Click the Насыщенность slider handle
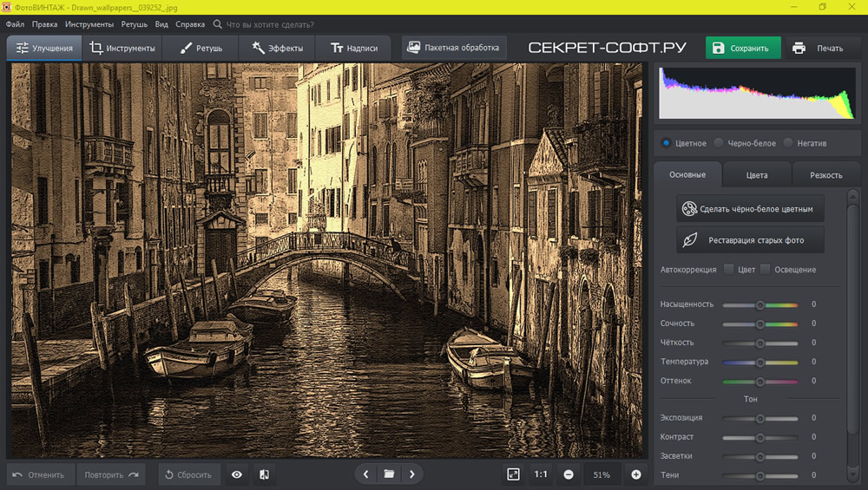The image size is (868, 490). 760,305
